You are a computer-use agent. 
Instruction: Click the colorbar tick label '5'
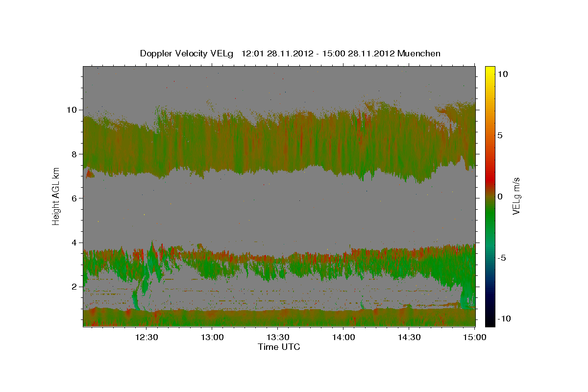501,135
